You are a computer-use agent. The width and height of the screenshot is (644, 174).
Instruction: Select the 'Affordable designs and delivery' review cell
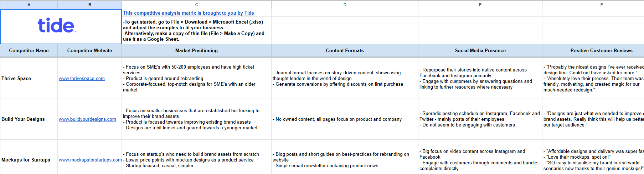coord(593,157)
